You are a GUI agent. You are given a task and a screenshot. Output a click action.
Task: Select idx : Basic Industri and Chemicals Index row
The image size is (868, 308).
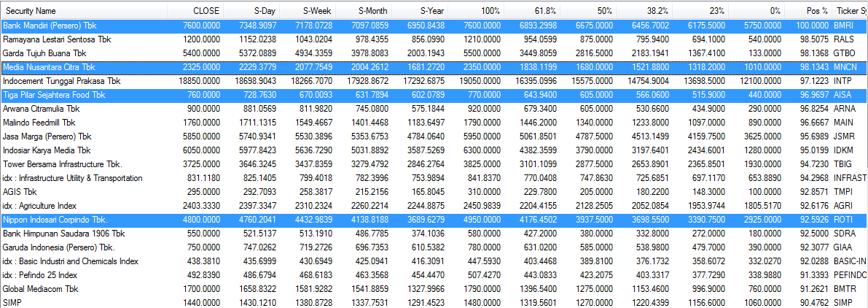(x=434, y=261)
